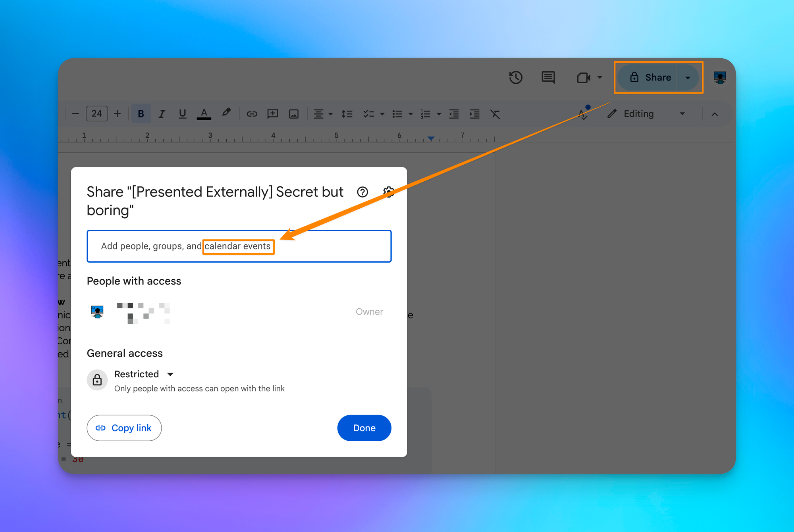Screen dimensions: 794x532
Task: Open sharing help question mark icon
Action: pos(362,192)
